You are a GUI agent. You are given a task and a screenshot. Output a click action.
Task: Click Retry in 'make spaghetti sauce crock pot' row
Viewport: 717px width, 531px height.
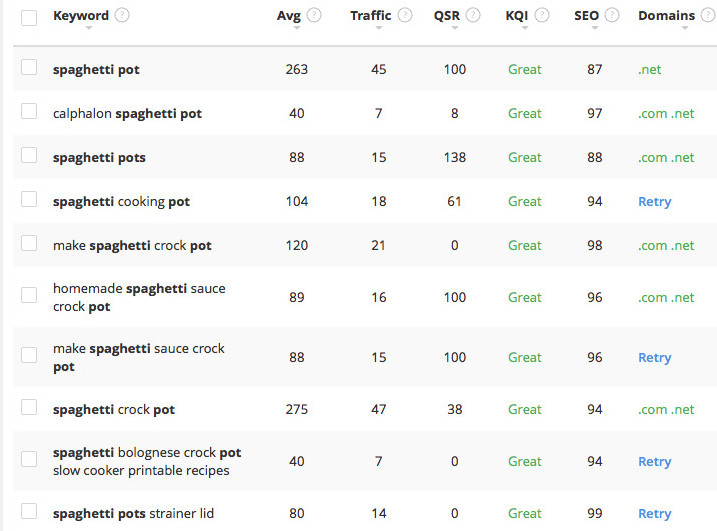pyautogui.click(x=654, y=358)
